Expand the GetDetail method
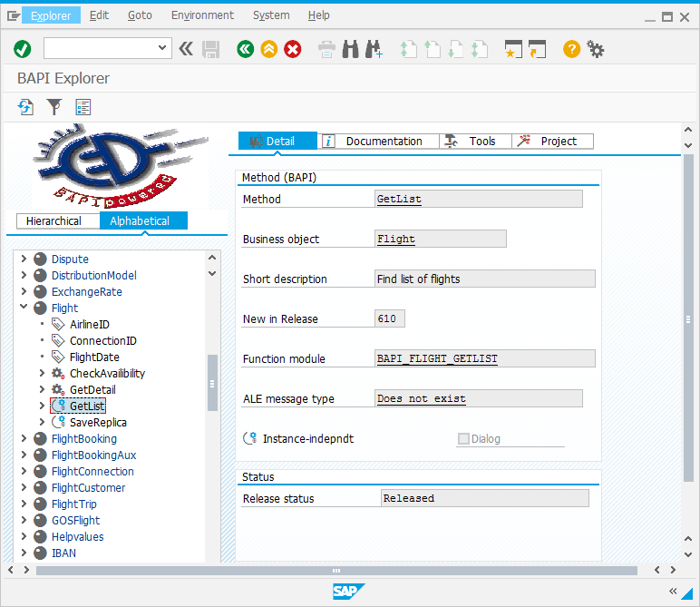 (x=42, y=389)
